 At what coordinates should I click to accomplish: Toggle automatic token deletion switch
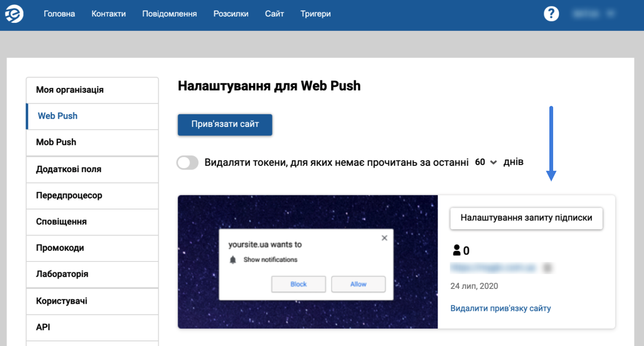pyautogui.click(x=188, y=162)
